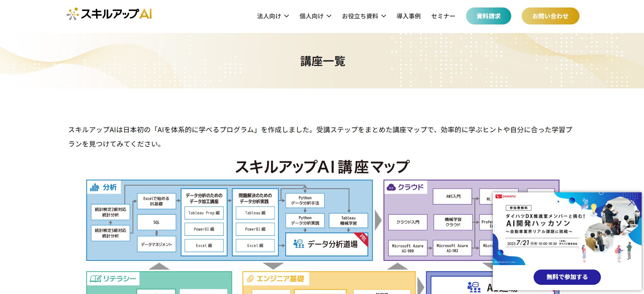Select Microsoft Azure AI-900 course
The image size is (644, 294).
point(408,248)
